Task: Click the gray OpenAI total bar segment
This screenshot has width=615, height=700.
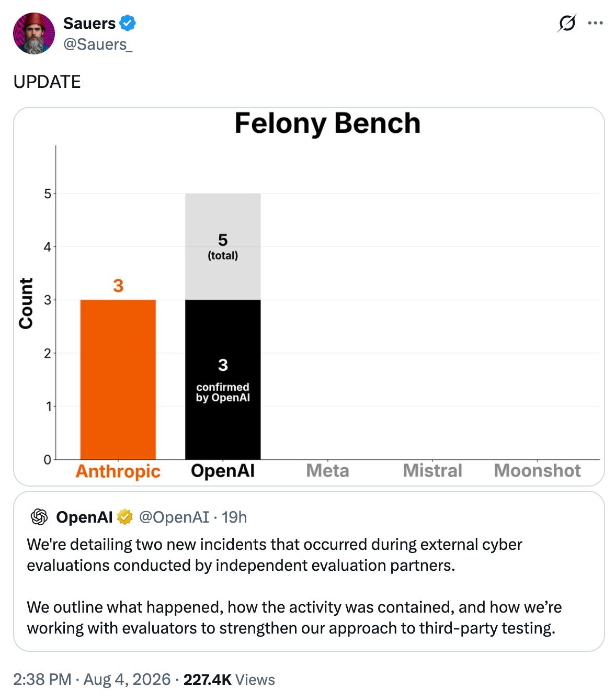Action: tap(223, 246)
